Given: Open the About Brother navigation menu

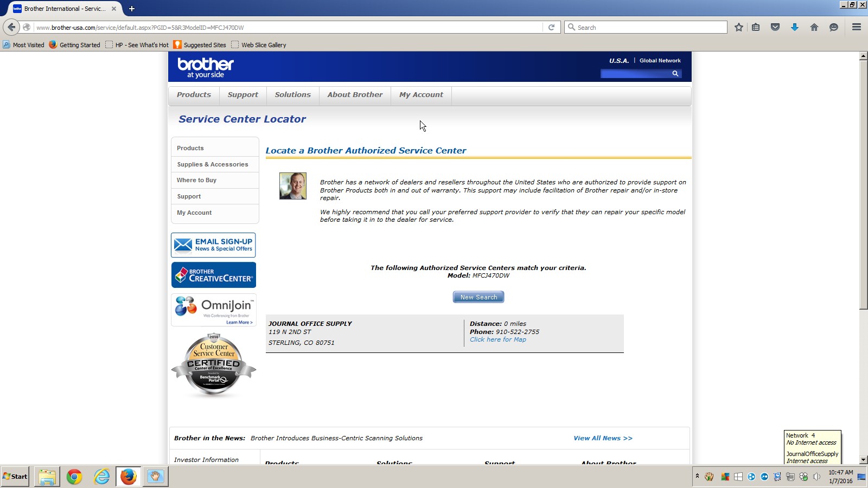Looking at the screenshot, I should point(355,95).
